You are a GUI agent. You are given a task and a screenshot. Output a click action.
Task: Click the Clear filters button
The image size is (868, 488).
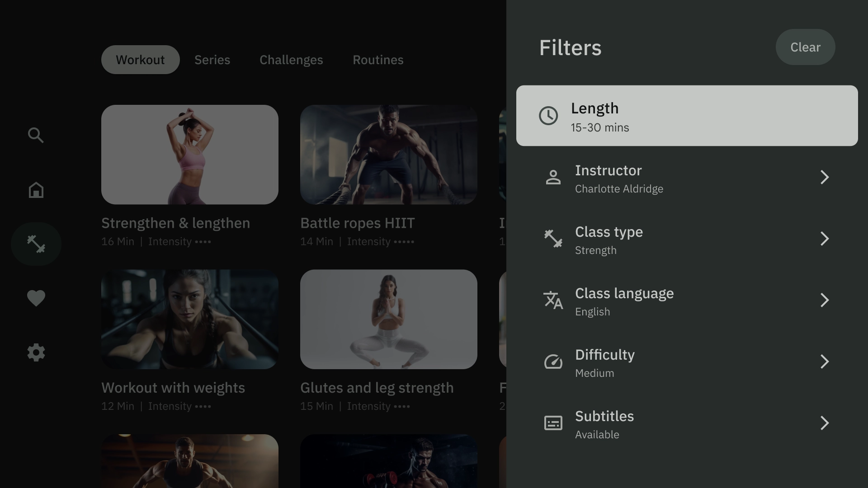tap(806, 47)
